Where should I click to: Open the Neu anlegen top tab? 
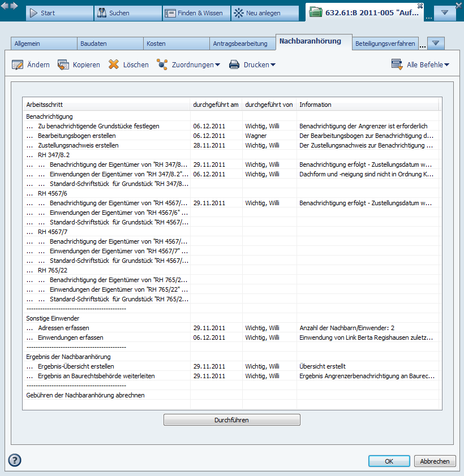click(x=265, y=13)
